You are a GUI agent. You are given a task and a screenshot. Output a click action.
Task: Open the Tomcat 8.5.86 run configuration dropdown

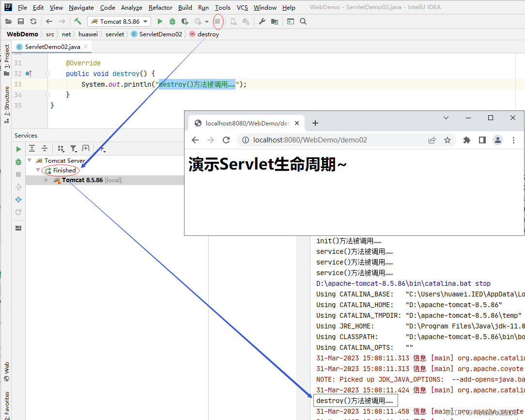click(x=119, y=21)
